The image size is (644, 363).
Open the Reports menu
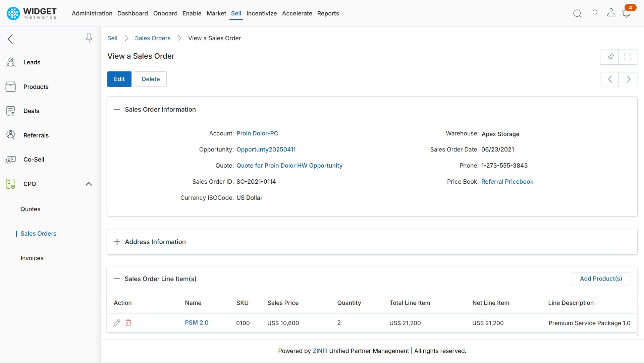(x=328, y=13)
